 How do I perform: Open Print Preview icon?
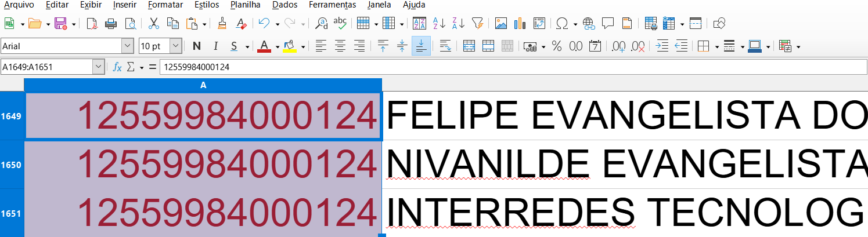click(x=130, y=24)
